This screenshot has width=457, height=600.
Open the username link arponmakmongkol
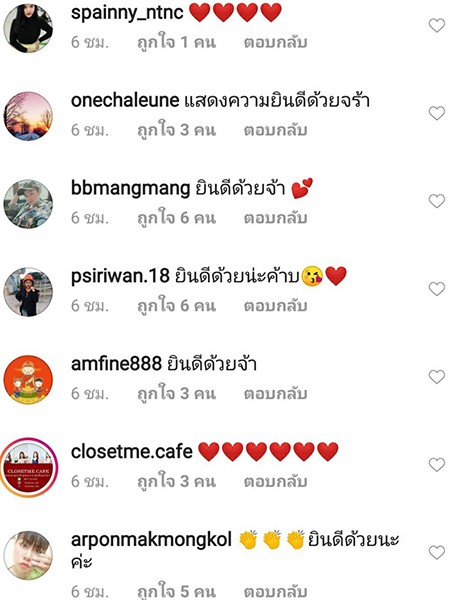coord(151,540)
